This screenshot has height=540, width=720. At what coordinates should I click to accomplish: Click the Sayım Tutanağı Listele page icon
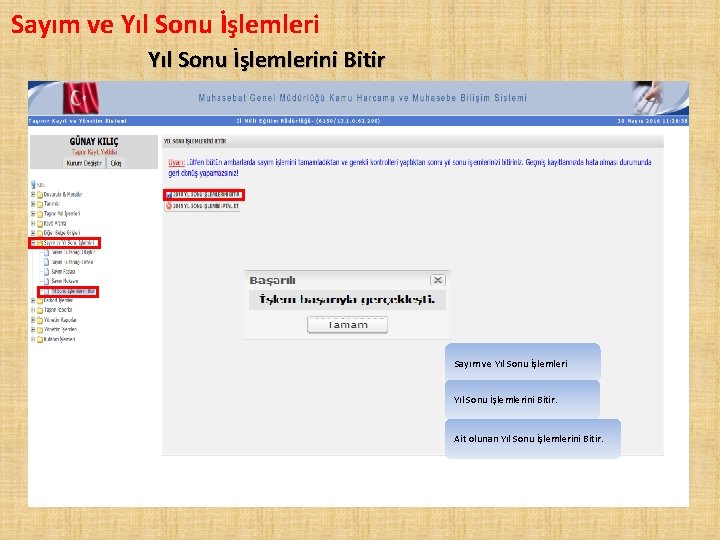(46, 262)
